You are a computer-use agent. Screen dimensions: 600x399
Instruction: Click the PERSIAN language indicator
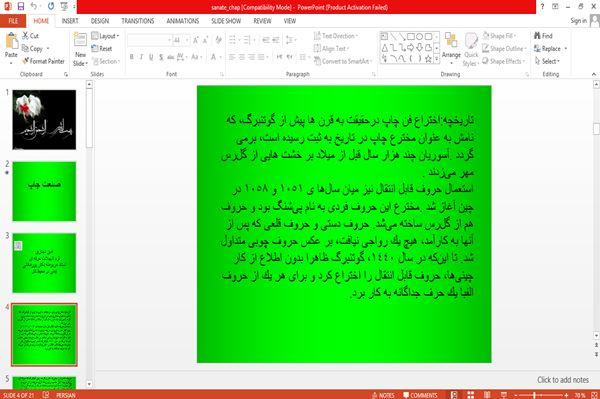click(x=66, y=395)
